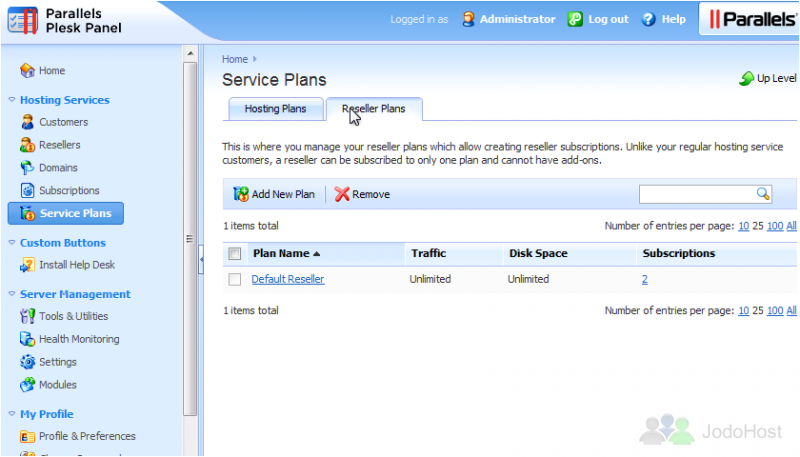Click the Parallels brand logo at top right
Viewport: 800px width, 457px height.
(752, 19)
